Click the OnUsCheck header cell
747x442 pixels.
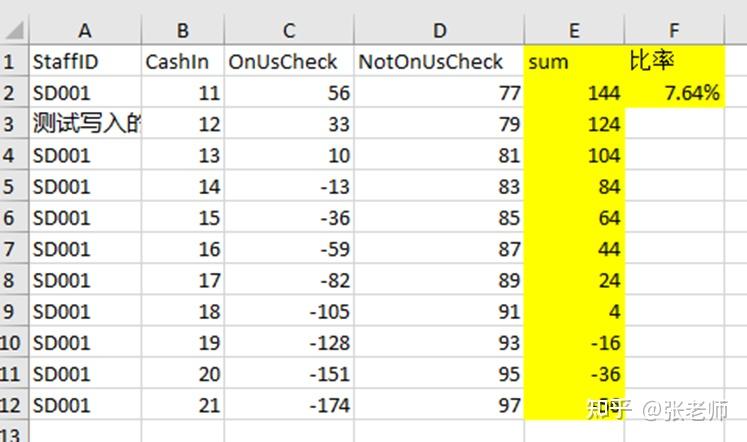point(288,62)
